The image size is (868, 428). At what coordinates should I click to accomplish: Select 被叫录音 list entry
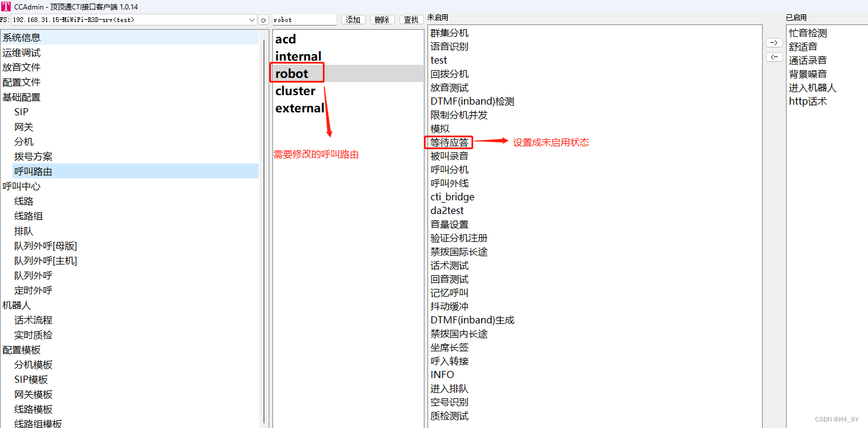449,156
